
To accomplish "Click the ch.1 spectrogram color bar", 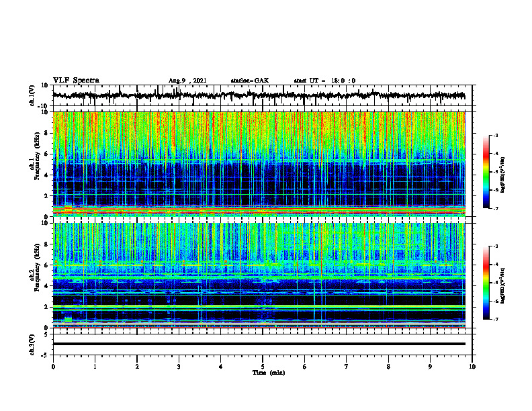I will click(486, 172).
